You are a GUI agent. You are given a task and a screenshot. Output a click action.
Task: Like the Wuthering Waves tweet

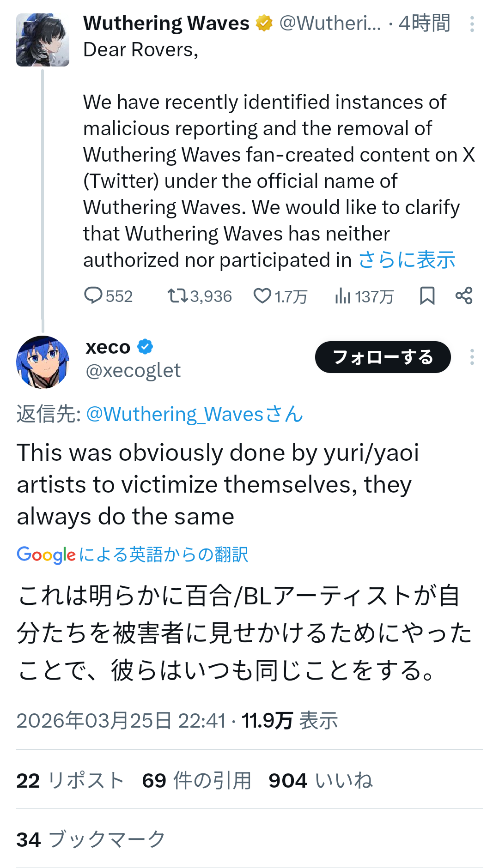click(262, 295)
